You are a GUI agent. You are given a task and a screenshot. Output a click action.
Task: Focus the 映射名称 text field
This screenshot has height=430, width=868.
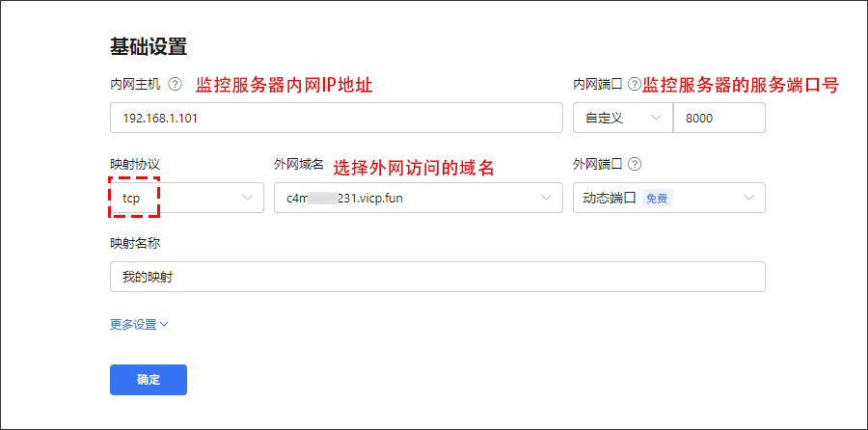(x=438, y=277)
